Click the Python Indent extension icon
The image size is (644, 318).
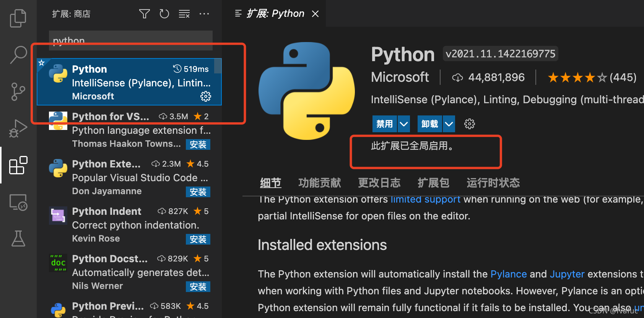(x=58, y=216)
